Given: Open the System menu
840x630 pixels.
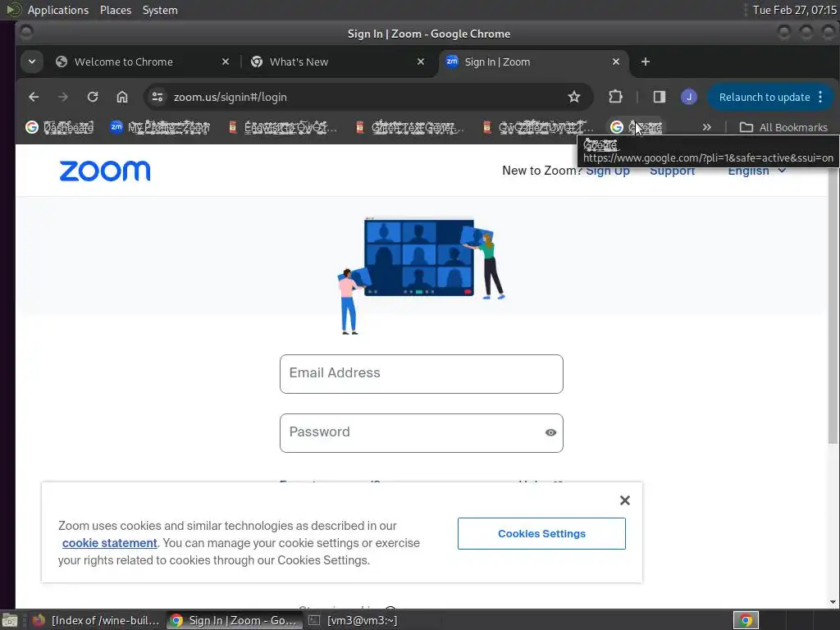Looking at the screenshot, I should click(x=160, y=10).
